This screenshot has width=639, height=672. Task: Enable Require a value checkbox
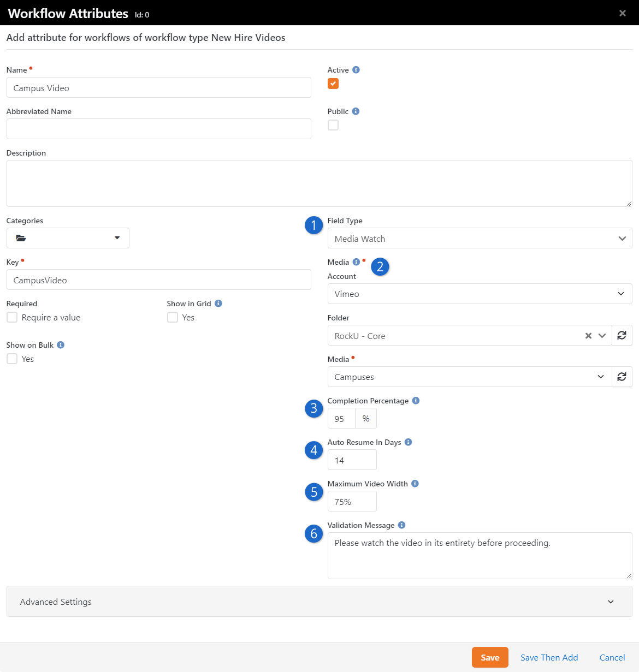pos(12,317)
